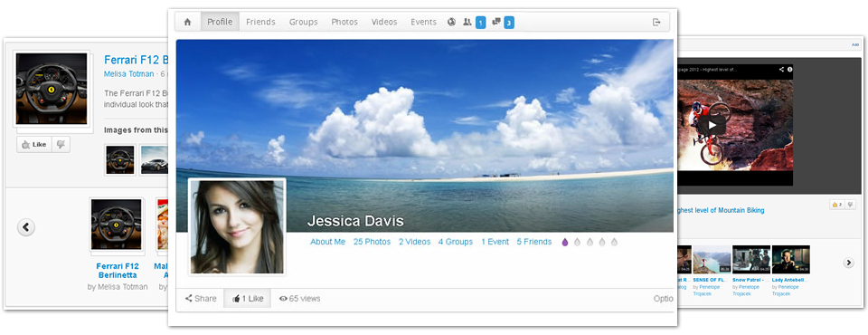Image resolution: width=868 pixels, height=335 pixels.
Task: Click the logout icon in the navbar
Action: [x=656, y=23]
